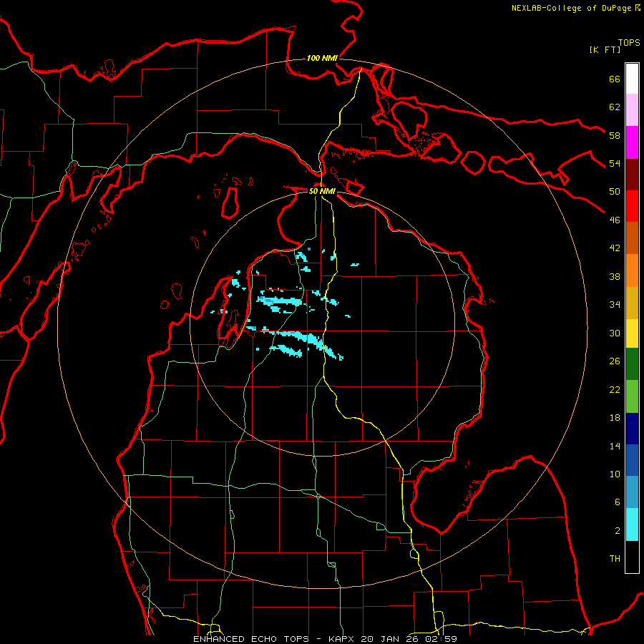Click the TOPS legend title
The height and width of the screenshot is (644, 644).
[x=629, y=42]
